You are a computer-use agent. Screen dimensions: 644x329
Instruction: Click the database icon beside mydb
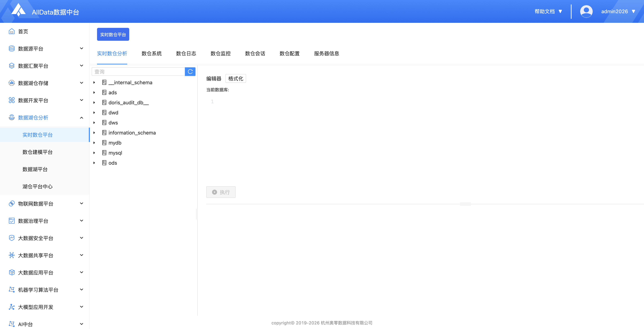(x=104, y=143)
